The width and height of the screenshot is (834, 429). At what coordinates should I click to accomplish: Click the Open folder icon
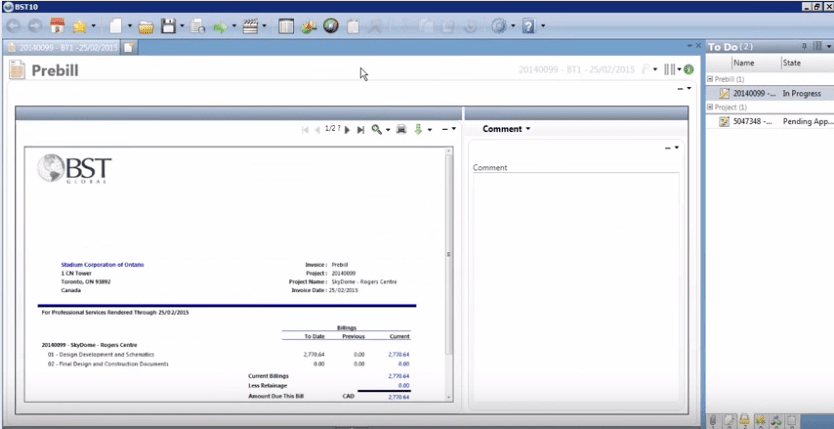pyautogui.click(x=146, y=25)
